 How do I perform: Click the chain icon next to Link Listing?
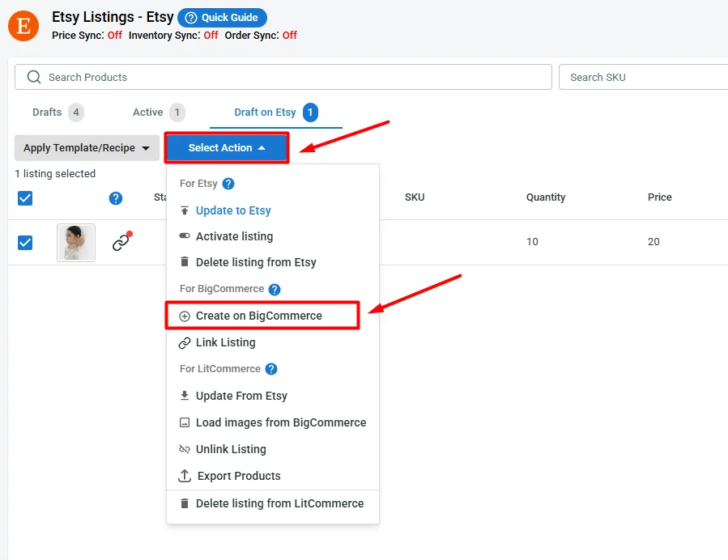184,342
